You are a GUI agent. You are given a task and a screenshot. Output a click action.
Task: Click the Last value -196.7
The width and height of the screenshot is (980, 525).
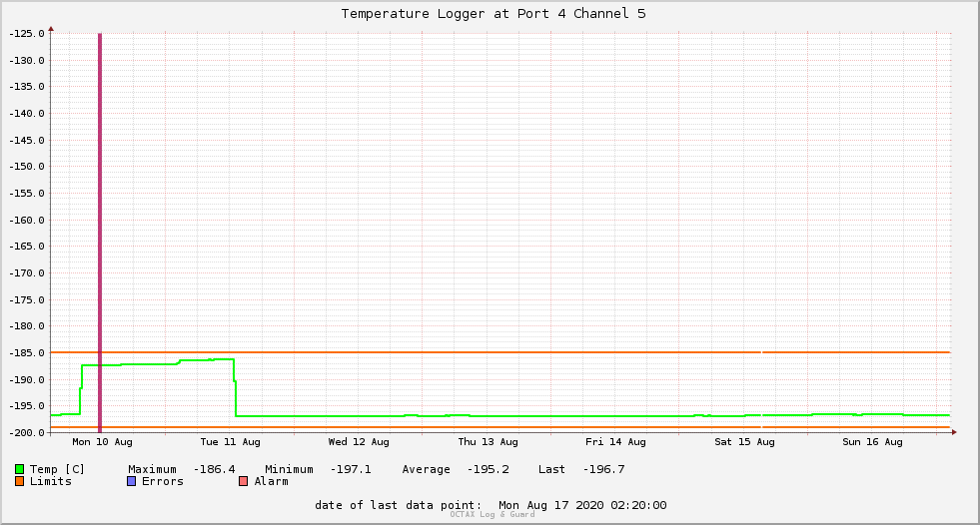click(603, 469)
